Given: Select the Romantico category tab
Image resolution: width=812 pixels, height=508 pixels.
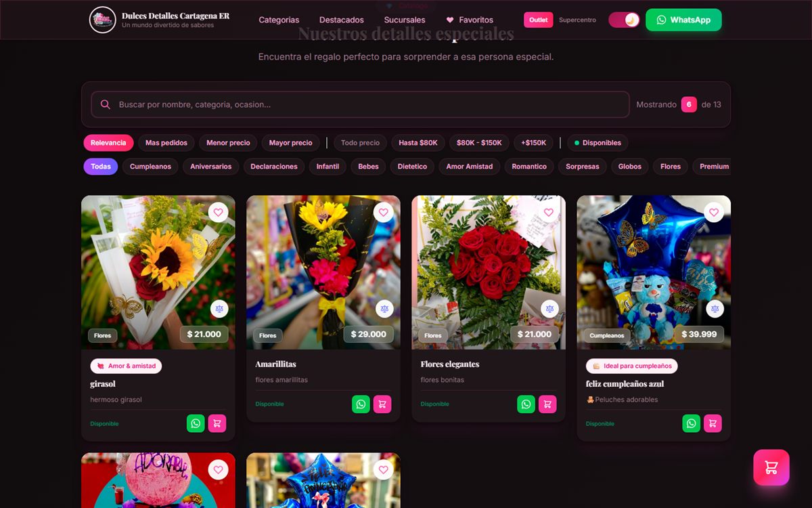Looking at the screenshot, I should click(529, 167).
